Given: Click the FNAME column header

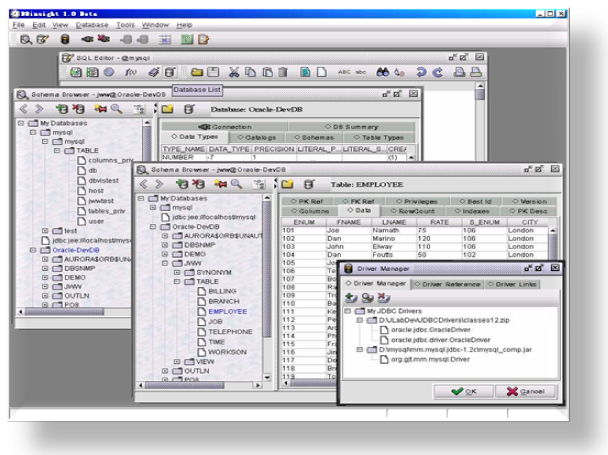Looking at the screenshot, I should tap(349, 222).
